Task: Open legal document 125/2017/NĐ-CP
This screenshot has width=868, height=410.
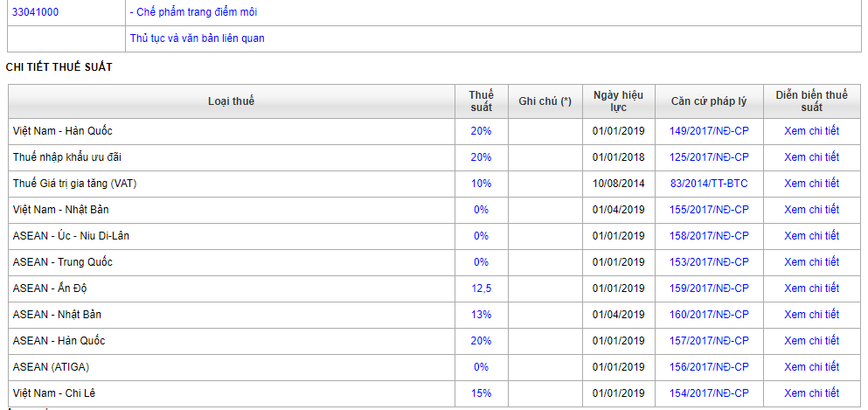Action: pos(709,157)
